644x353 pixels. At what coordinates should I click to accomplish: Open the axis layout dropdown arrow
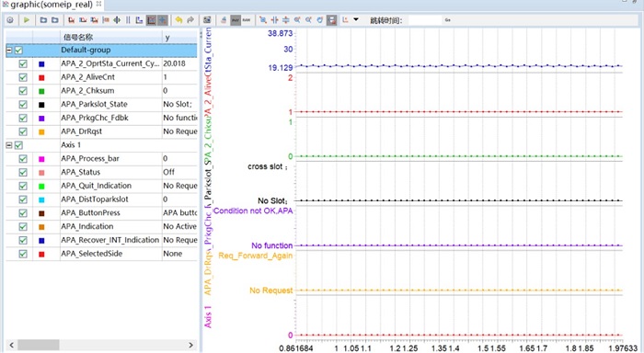coord(356,19)
